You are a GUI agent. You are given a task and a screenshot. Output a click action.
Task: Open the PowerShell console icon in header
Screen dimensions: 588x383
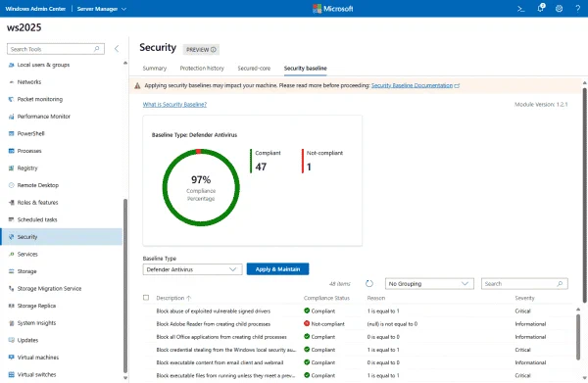pyautogui.click(x=521, y=9)
